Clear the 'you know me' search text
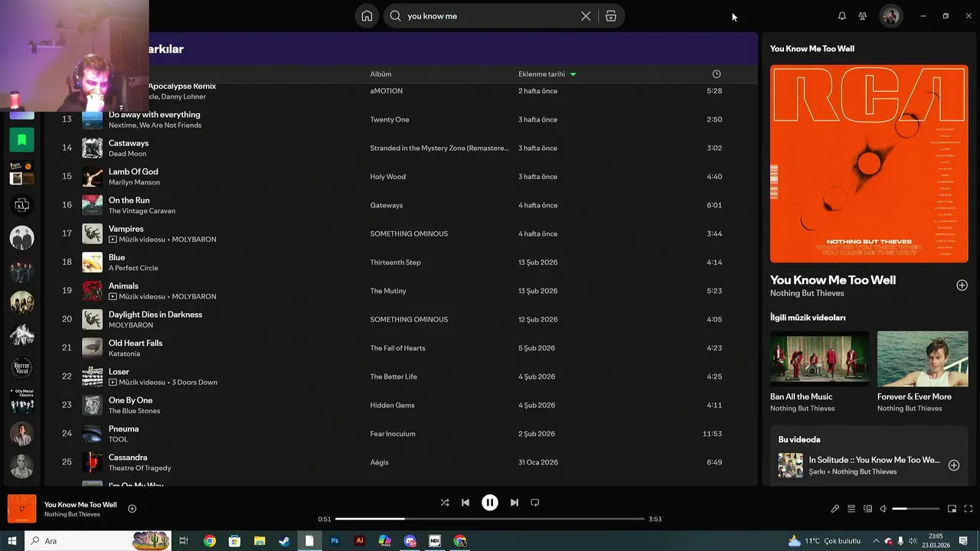 [586, 16]
